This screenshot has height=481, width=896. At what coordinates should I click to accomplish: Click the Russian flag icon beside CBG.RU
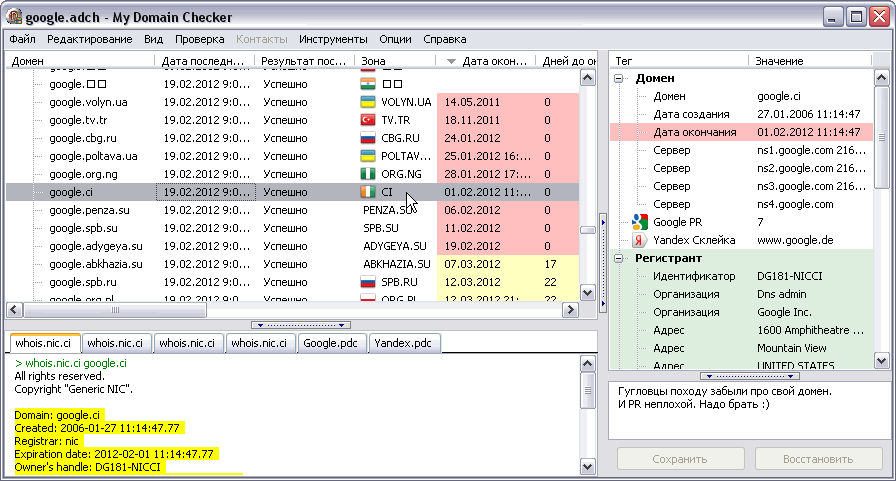[x=367, y=138]
